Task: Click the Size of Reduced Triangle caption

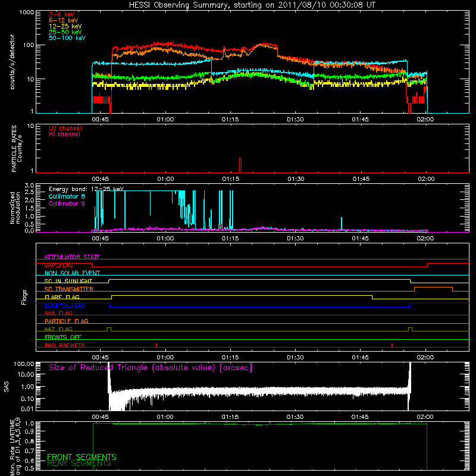Action: (151, 368)
